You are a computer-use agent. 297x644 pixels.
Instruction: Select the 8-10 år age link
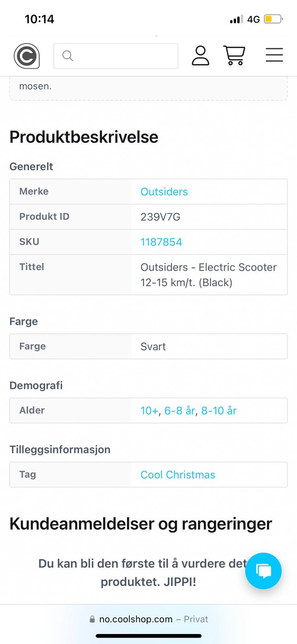[x=219, y=411]
